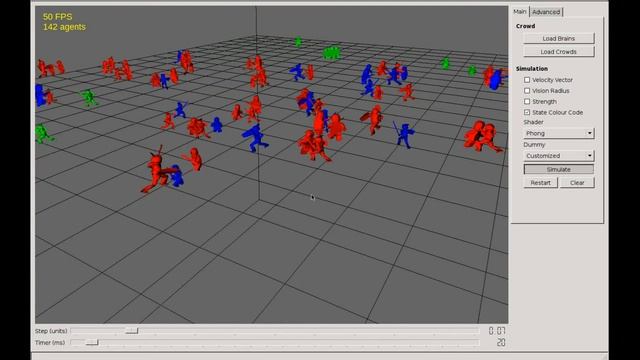Uncheck State Colour Code checkbox

527,112
